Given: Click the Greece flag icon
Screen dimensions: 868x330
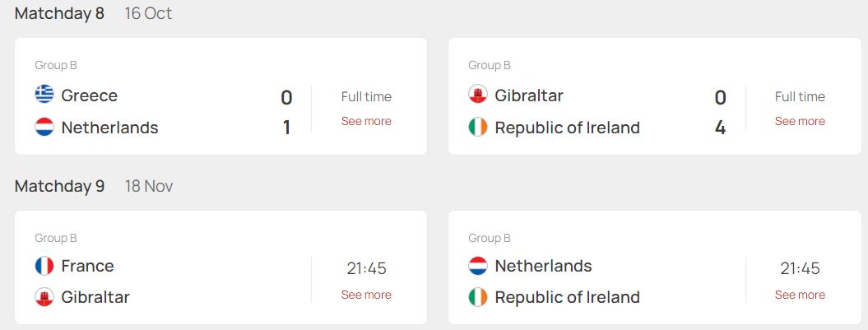Looking at the screenshot, I should tap(44, 95).
